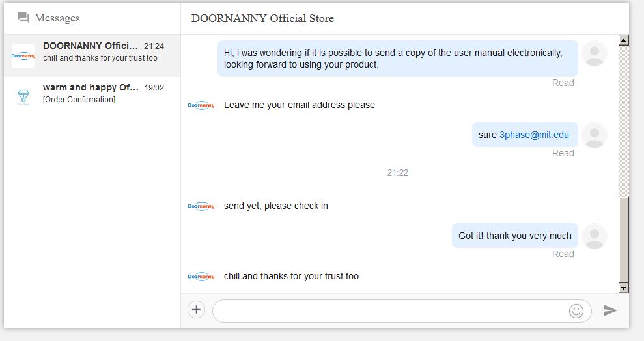Click user avatar beside user manual message
Screen dimensions: 644x341
[x=595, y=54]
